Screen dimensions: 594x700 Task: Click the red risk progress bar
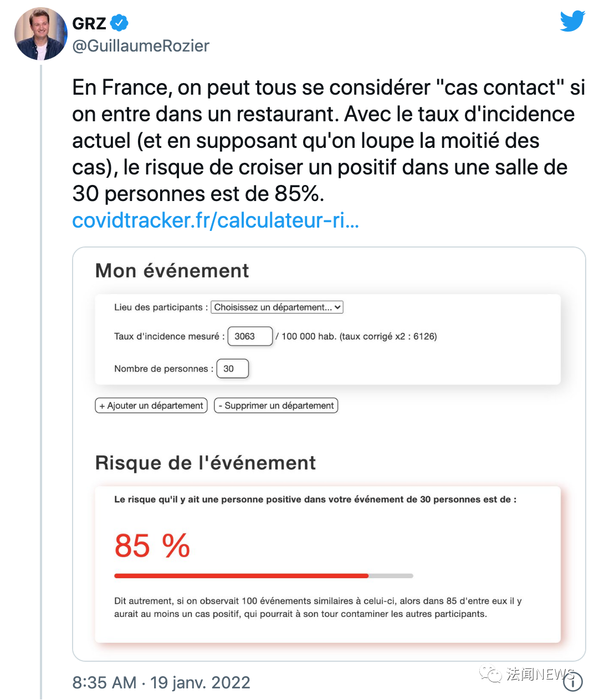[x=242, y=576]
